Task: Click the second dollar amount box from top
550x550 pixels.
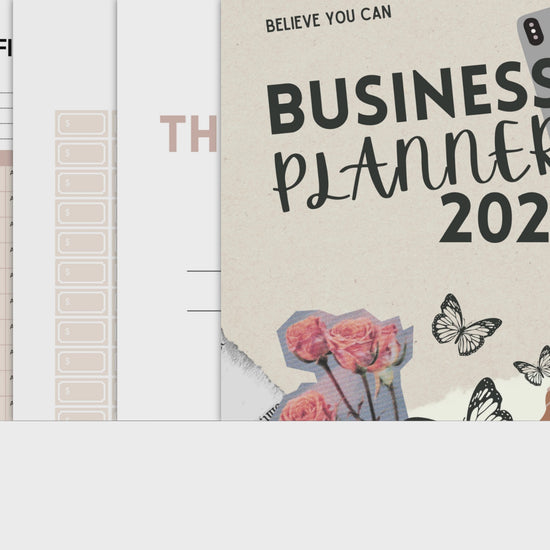Action: point(82,153)
